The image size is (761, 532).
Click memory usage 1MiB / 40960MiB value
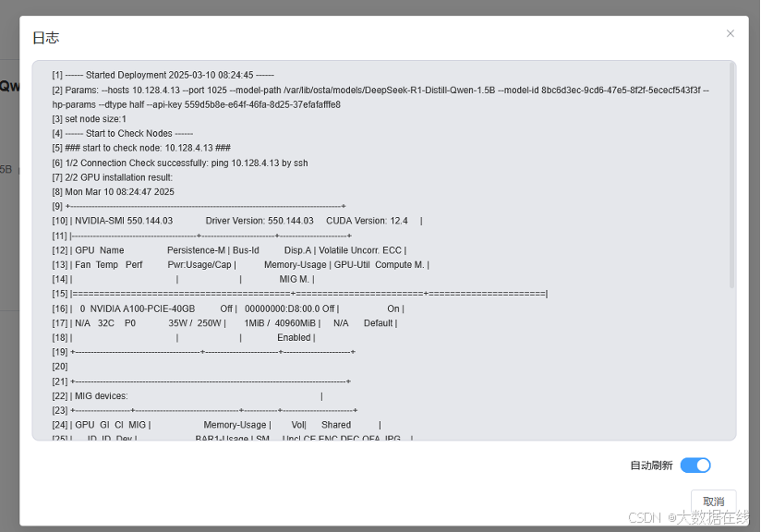[280, 323]
